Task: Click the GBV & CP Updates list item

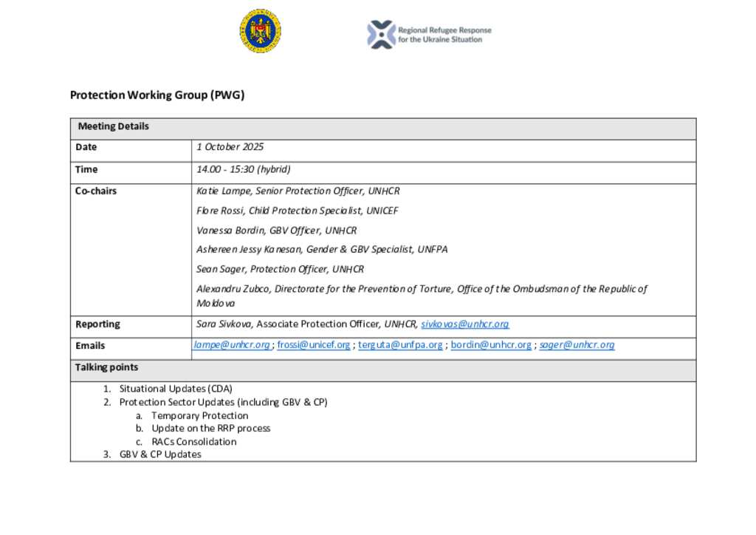Action: click(x=160, y=454)
